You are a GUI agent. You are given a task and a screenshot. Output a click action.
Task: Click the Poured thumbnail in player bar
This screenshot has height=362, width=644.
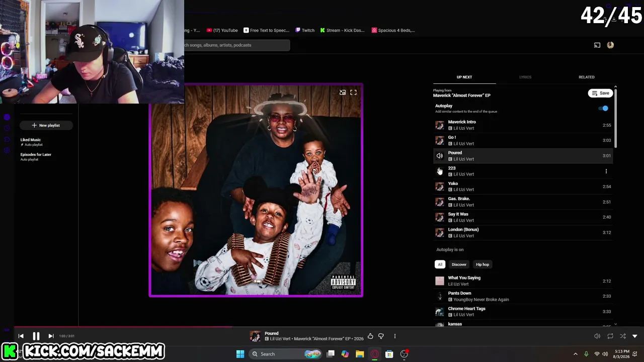pyautogui.click(x=255, y=336)
